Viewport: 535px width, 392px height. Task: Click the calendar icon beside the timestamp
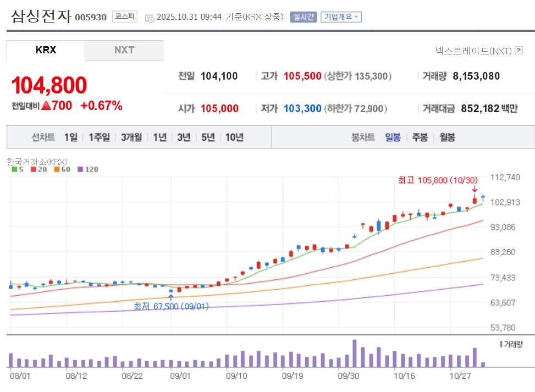(x=150, y=18)
